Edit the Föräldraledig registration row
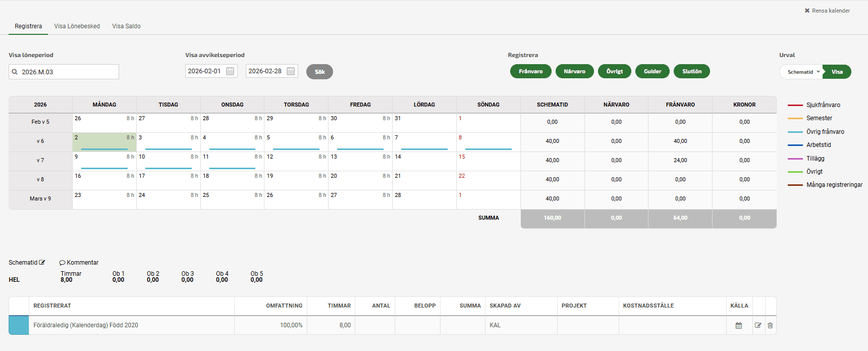868x351 pixels. [x=758, y=325]
